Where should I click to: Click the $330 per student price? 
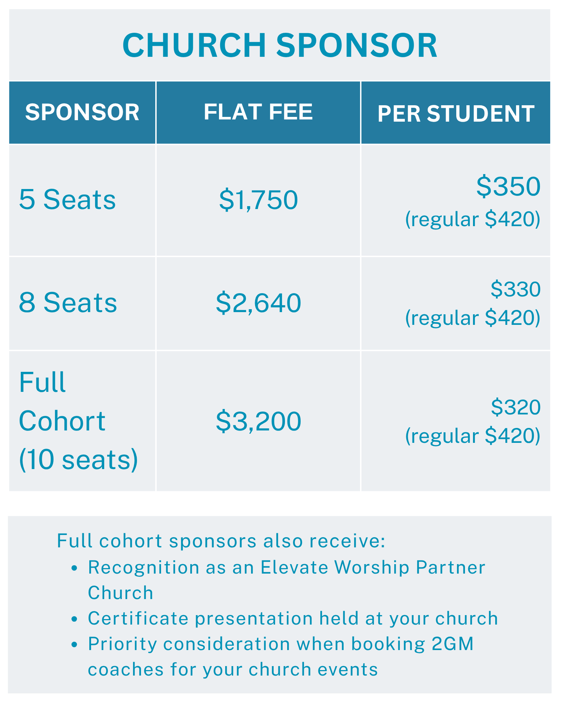(x=516, y=289)
